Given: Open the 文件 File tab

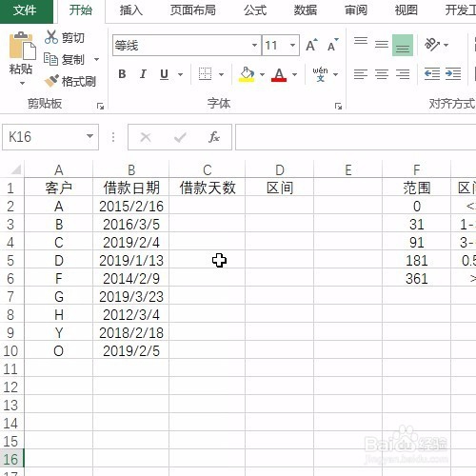Looking at the screenshot, I should pos(26,10).
